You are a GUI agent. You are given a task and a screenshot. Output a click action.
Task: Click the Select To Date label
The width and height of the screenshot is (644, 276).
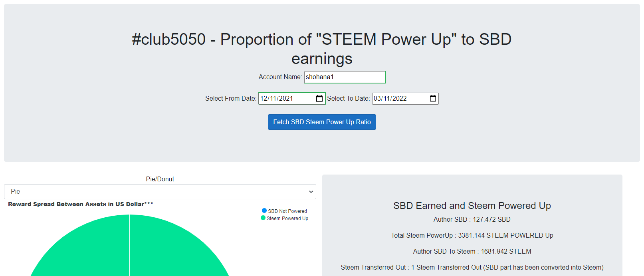[349, 99]
